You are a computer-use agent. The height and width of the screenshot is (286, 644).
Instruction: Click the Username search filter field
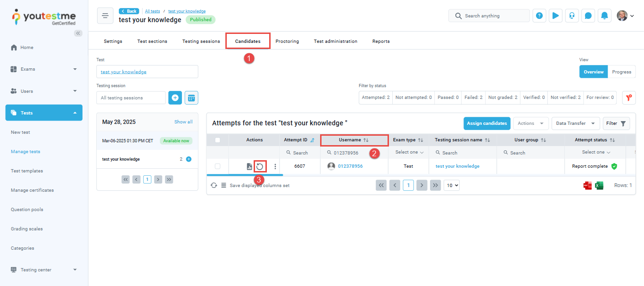click(x=354, y=153)
